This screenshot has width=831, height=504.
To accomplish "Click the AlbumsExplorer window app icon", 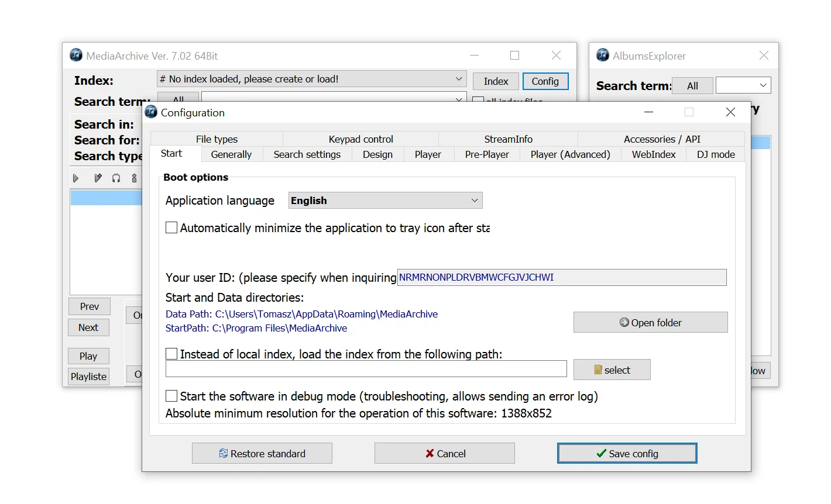I will [603, 55].
